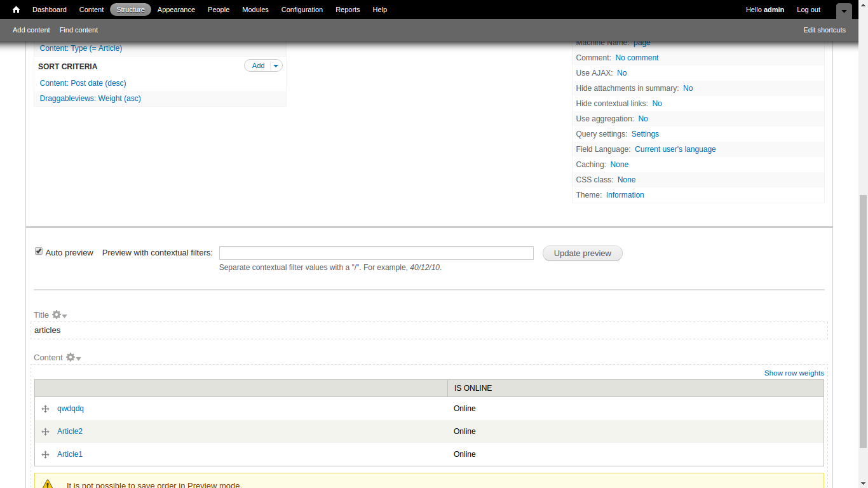Click Online cell in qwdqdq row
The width and height of the screenshot is (868, 488).
click(465, 409)
